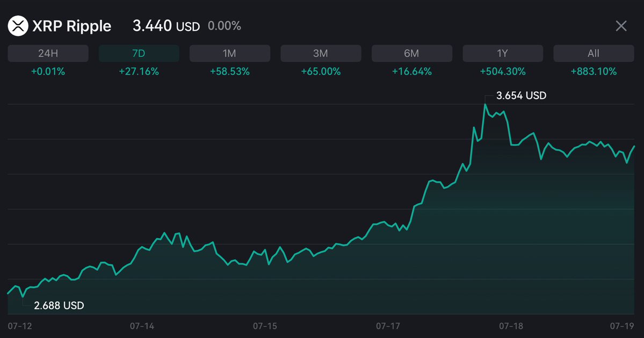
Task: Click the 07-15 date axis label
Action: [265, 326]
